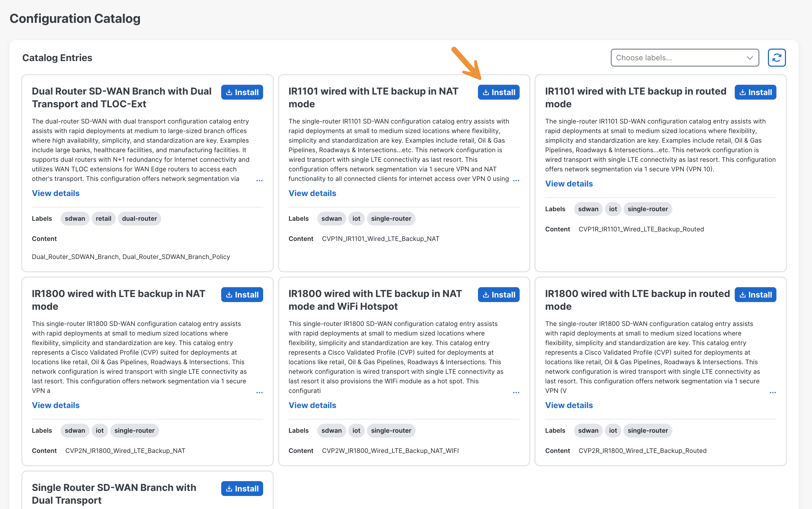The width and height of the screenshot is (812, 509).
Task: Click the refresh catalog entries icon
Action: click(x=776, y=58)
